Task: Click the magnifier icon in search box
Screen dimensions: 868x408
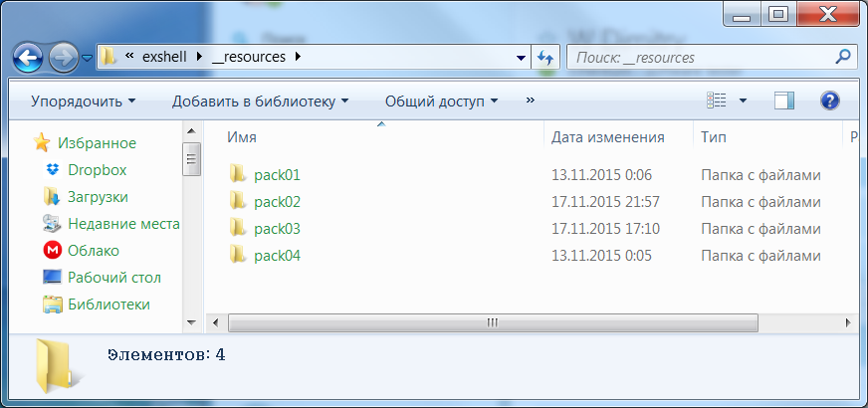Action: coord(844,57)
